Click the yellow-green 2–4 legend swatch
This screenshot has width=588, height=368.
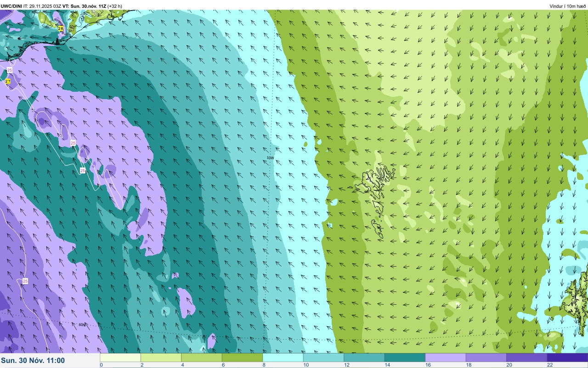[161, 357]
